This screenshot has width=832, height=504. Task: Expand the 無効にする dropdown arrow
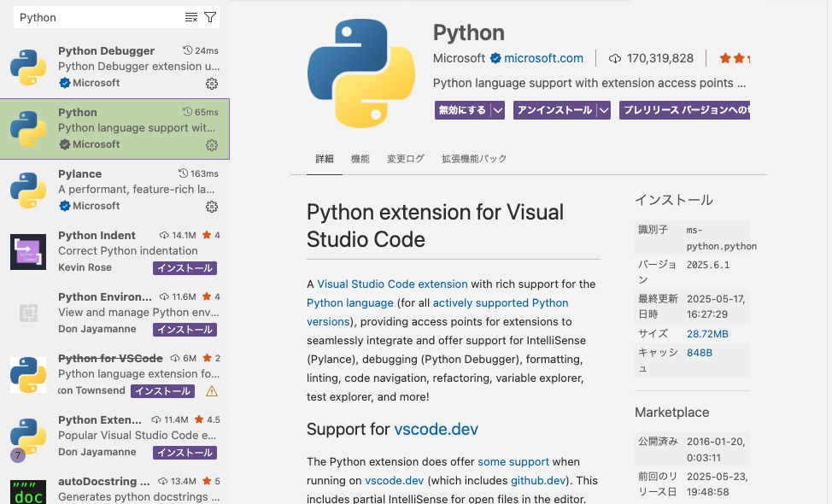coord(498,110)
